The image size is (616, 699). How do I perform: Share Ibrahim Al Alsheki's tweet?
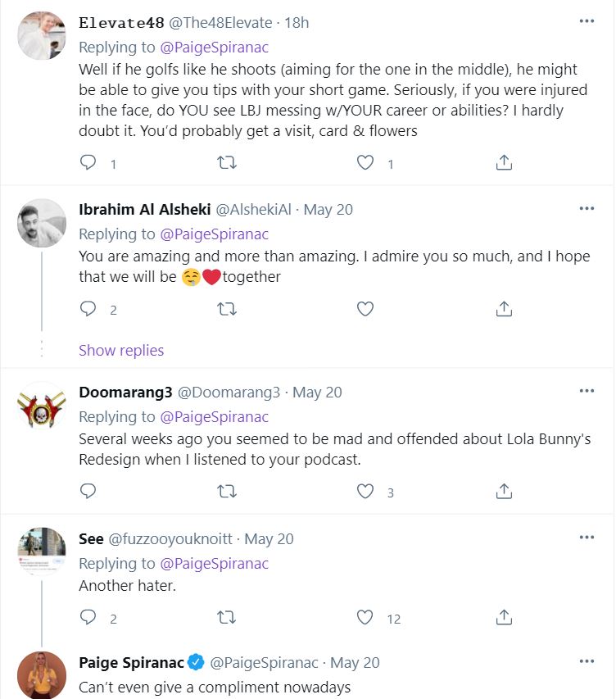click(505, 309)
